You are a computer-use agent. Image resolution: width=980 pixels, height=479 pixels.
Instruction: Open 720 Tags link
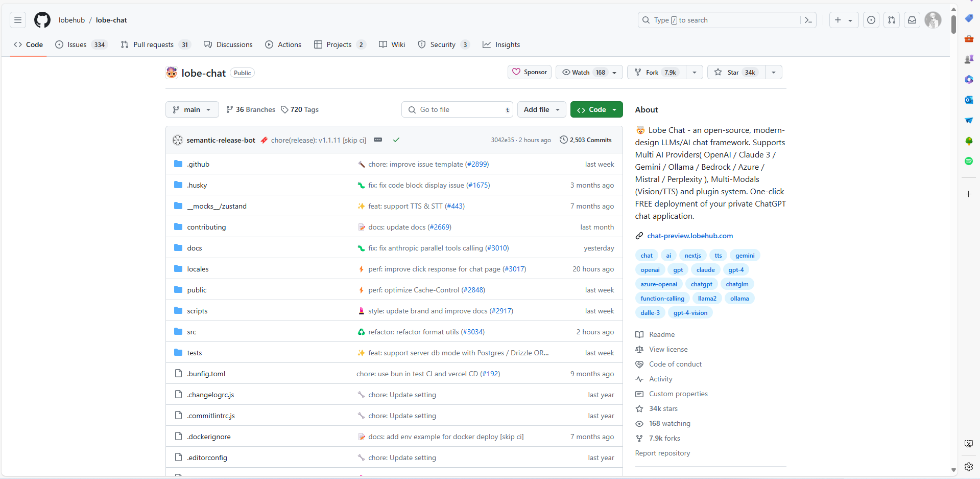[300, 109]
